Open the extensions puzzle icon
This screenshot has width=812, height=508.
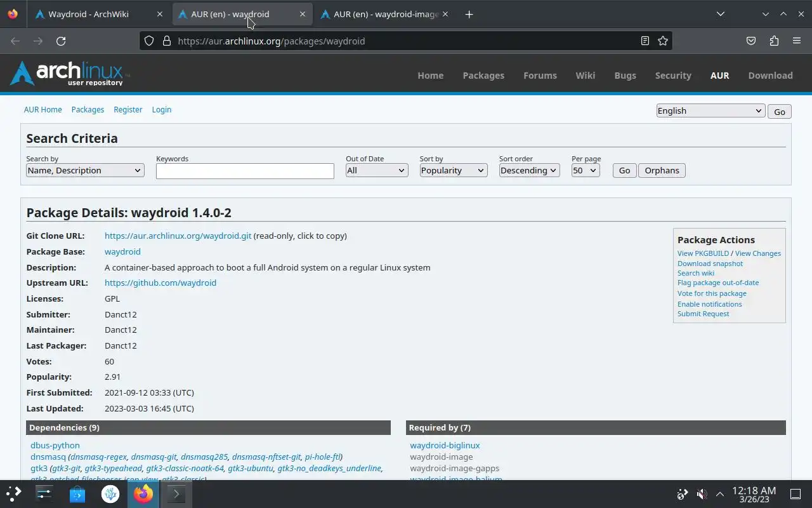point(774,41)
